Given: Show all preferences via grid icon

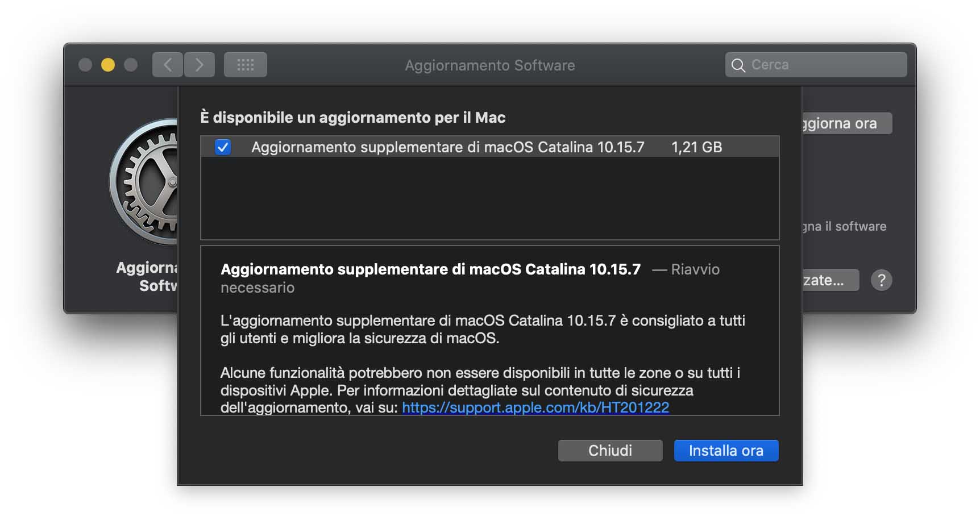Looking at the screenshot, I should 245,65.
